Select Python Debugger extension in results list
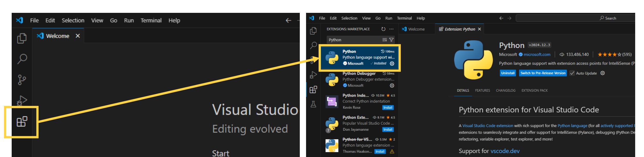Screen dimensions: 644x157 click(x=360, y=80)
